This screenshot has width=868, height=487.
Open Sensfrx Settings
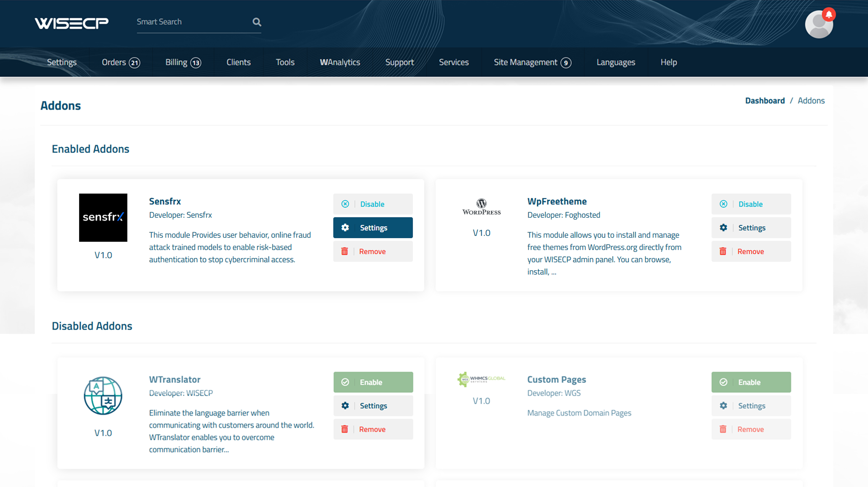coord(373,228)
